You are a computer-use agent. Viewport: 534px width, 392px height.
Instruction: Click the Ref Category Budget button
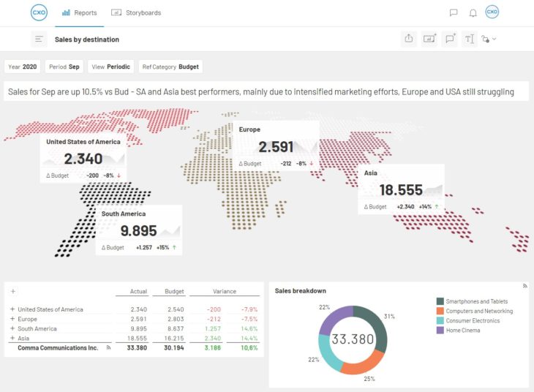(170, 67)
